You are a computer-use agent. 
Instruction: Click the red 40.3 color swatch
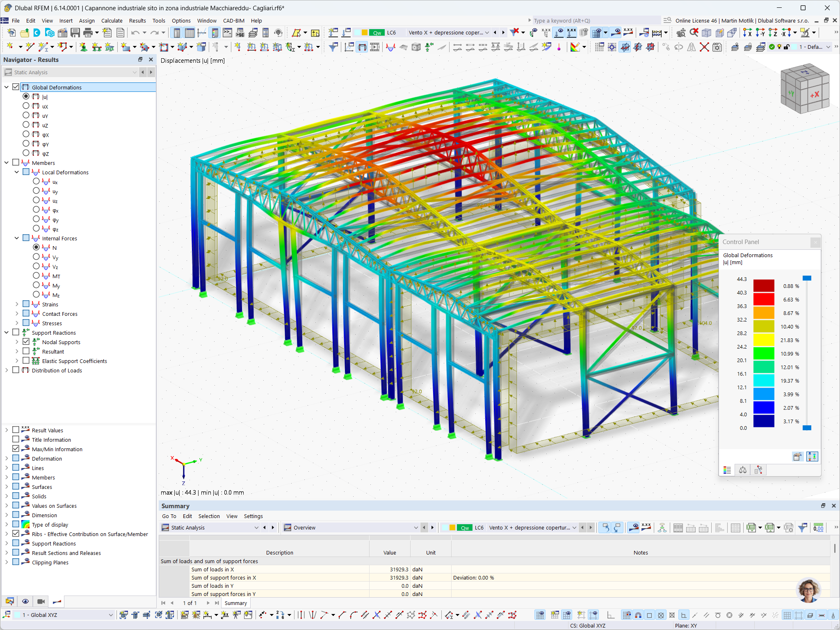(764, 299)
